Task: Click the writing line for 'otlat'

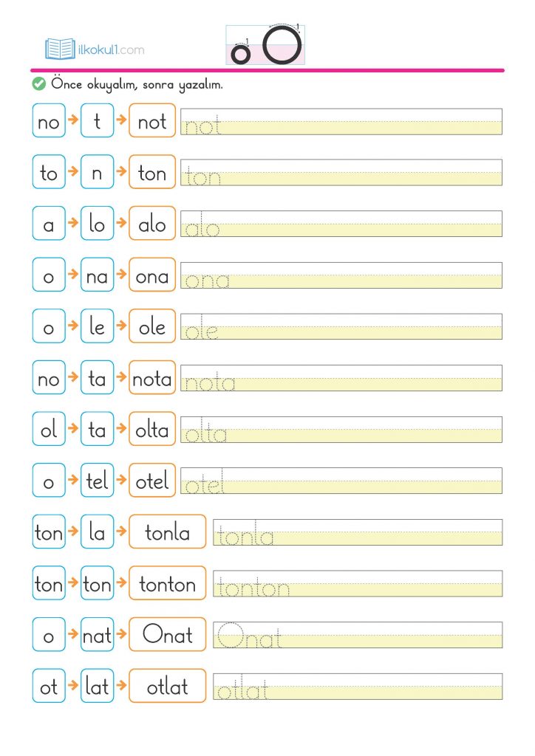Action: (358, 687)
